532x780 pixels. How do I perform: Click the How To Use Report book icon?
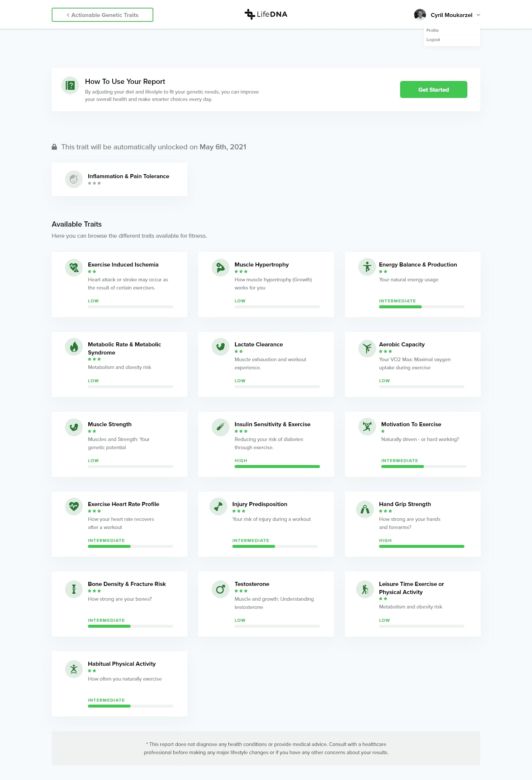(x=70, y=85)
